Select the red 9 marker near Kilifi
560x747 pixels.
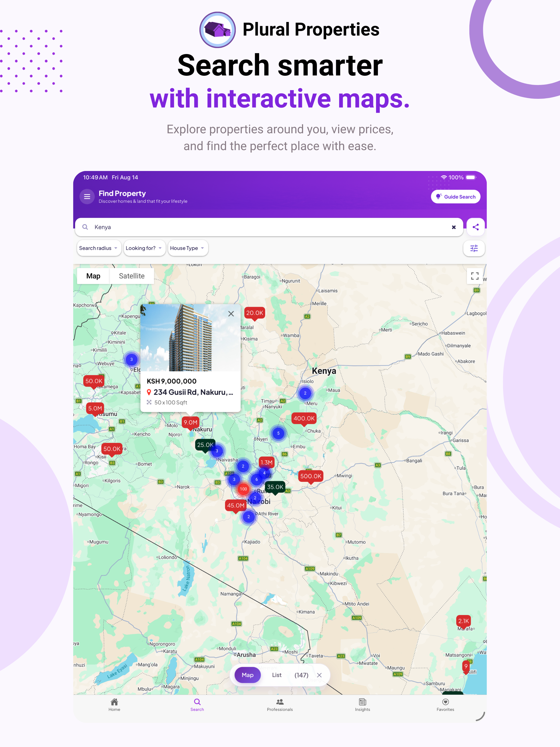(x=466, y=667)
